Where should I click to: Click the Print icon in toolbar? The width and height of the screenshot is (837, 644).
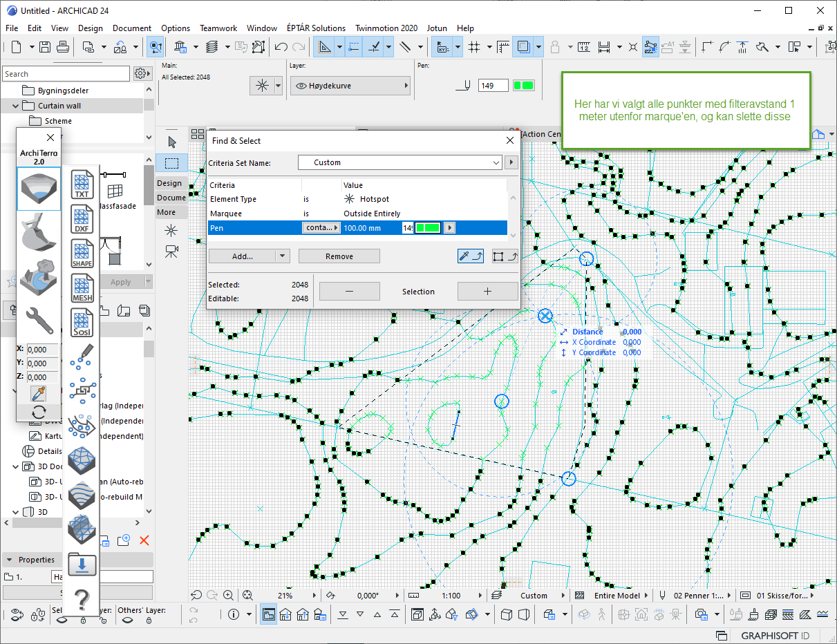(62, 47)
